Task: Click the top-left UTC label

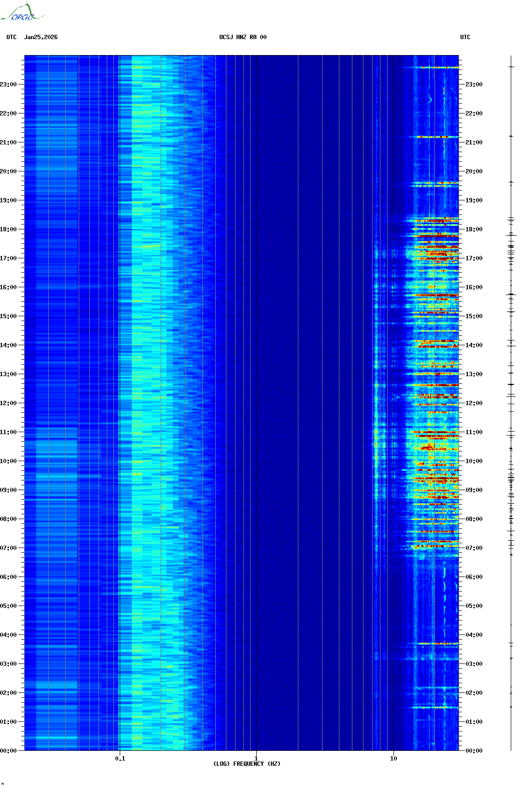Action: (x=12, y=37)
